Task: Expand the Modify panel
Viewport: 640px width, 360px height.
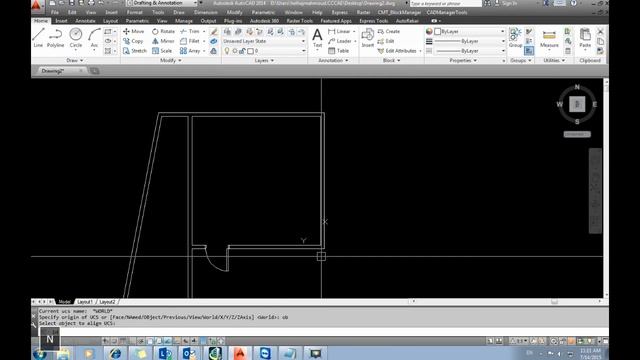Action: 171,60
